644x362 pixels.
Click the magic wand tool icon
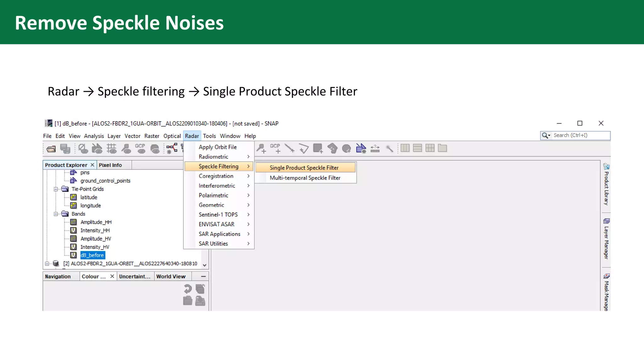click(x=389, y=148)
